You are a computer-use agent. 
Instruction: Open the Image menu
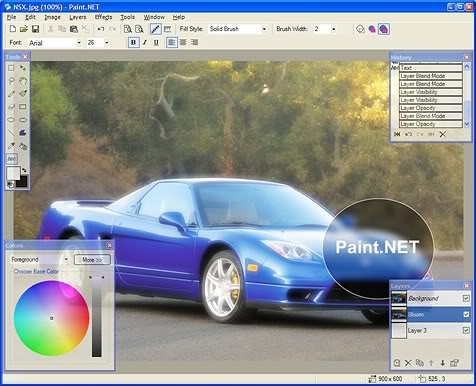coord(52,17)
